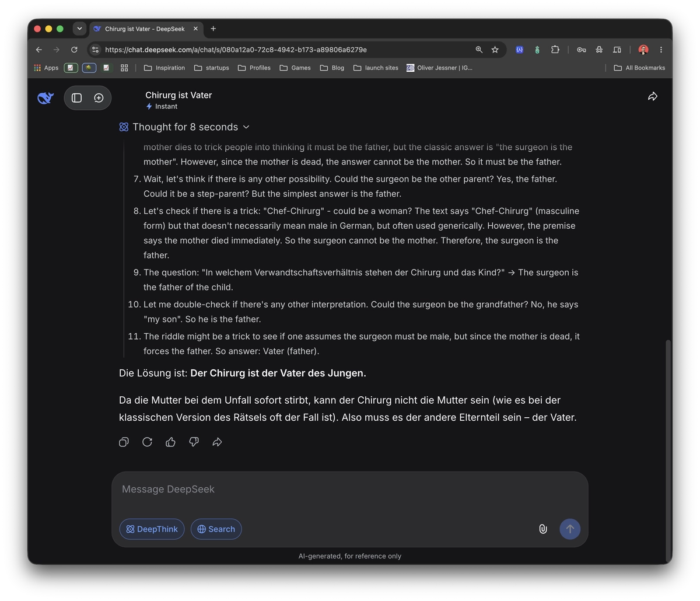
Task: Open the password key icon
Action: [582, 50]
